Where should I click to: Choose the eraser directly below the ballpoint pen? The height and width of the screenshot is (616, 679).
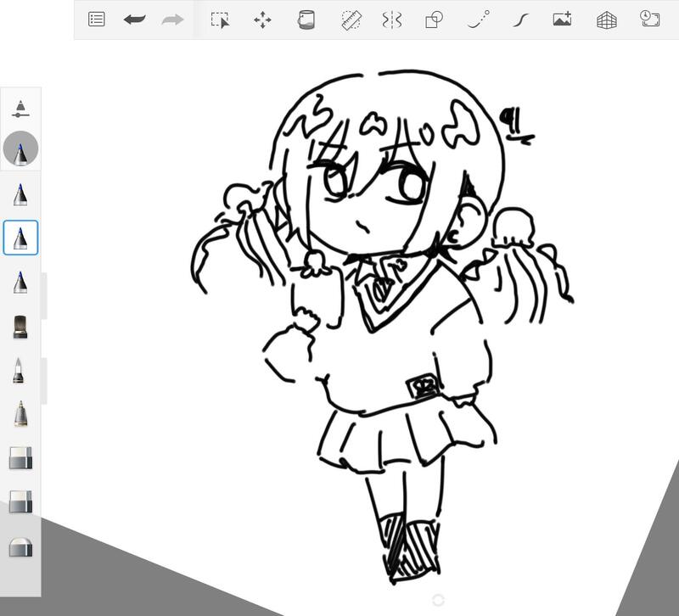20,458
